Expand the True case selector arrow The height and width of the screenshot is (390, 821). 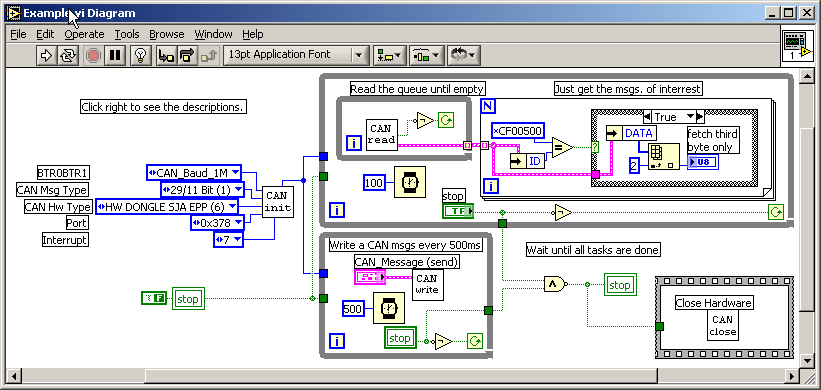(x=690, y=116)
